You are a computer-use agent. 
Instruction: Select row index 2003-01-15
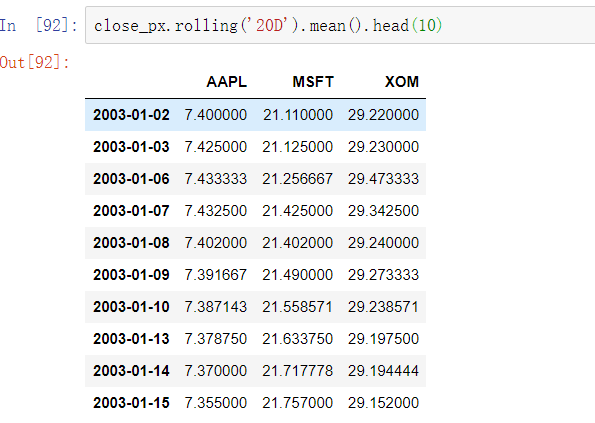(131, 403)
